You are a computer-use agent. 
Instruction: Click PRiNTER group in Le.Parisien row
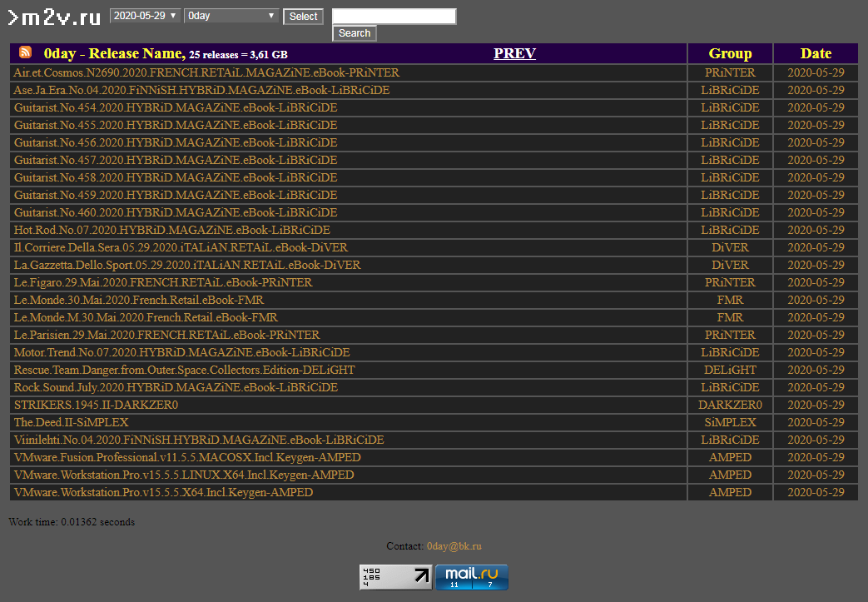[x=730, y=335]
